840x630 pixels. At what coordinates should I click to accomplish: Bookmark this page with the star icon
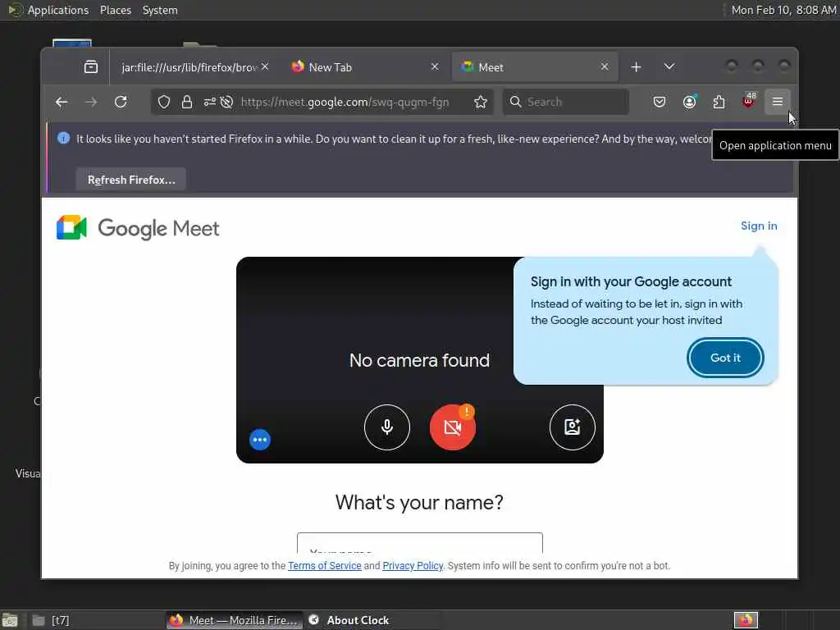[481, 102]
